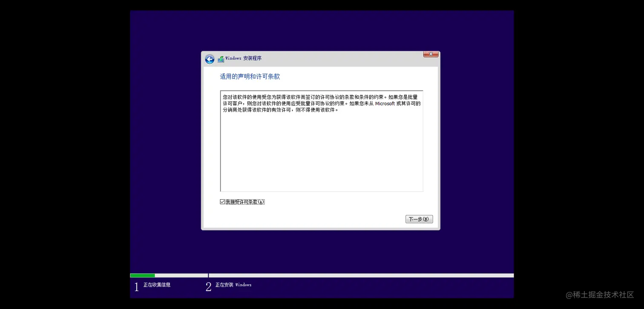Viewport: 644px width, 309px height.
Task: Click the step 1 numeral indicator
Action: coord(136,286)
